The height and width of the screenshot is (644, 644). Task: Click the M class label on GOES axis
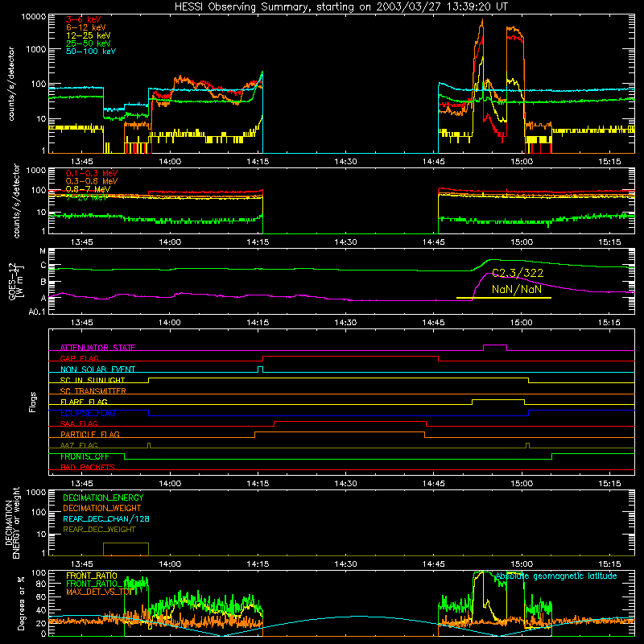(x=43, y=251)
